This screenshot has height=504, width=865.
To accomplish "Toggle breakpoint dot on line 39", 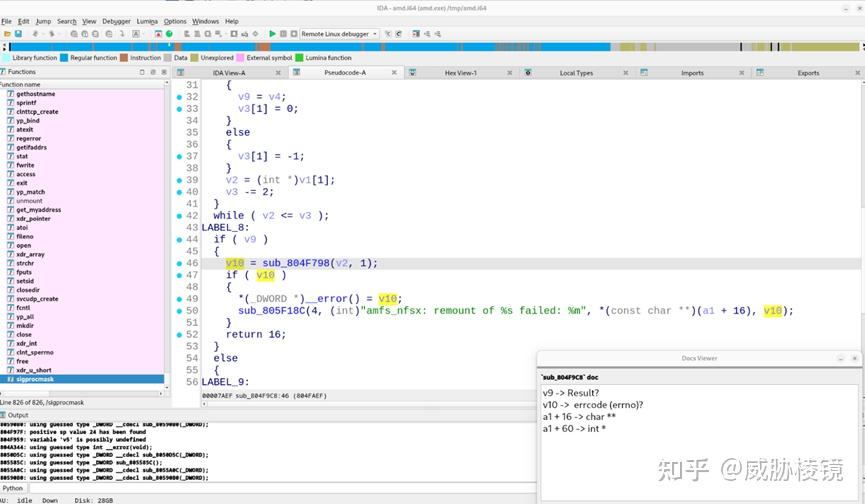I will tap(179, 180).
